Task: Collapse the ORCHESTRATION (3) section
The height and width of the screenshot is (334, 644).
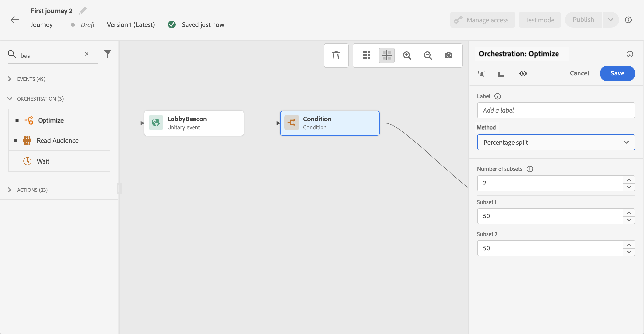Action: pos(10,99)
